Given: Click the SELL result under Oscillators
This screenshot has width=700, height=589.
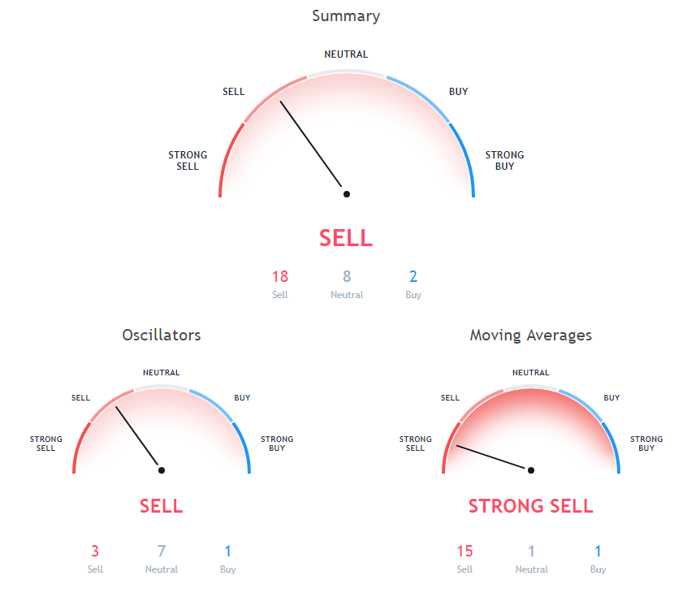Looking at the screenshot, I should (162, 506).
